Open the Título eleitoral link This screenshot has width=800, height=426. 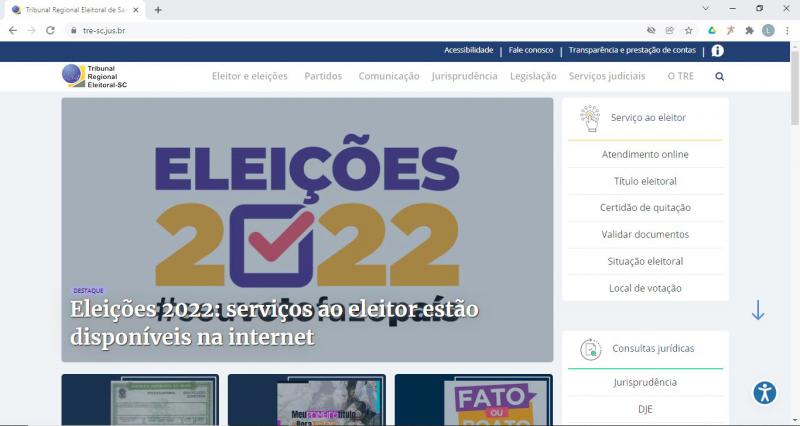[x=645, y=181]
